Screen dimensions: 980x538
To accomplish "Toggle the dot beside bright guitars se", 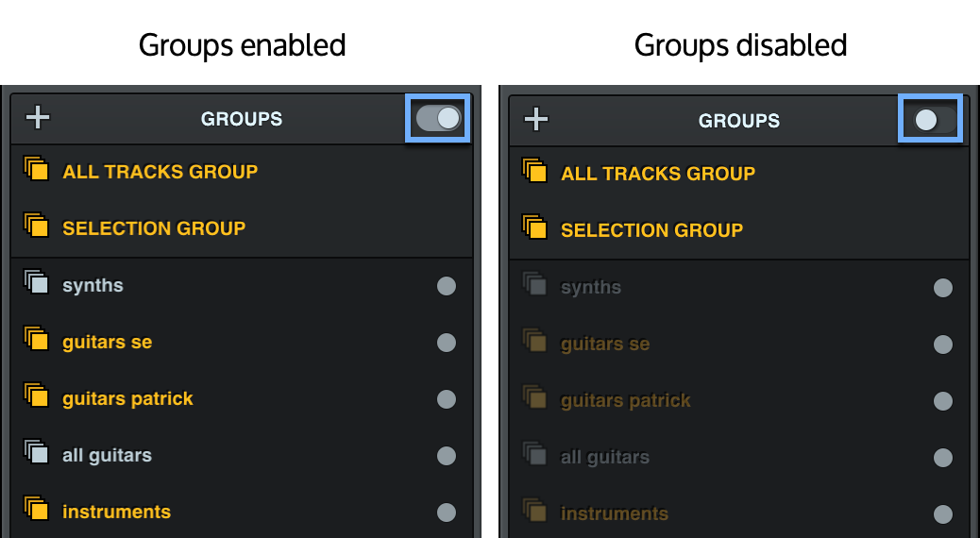I will [447, 343].
